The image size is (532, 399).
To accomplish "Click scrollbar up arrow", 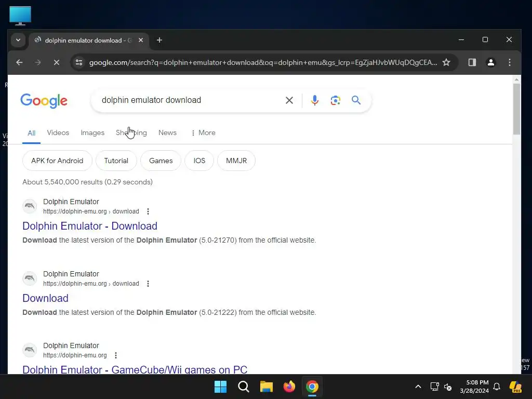I will coord(516,79).
